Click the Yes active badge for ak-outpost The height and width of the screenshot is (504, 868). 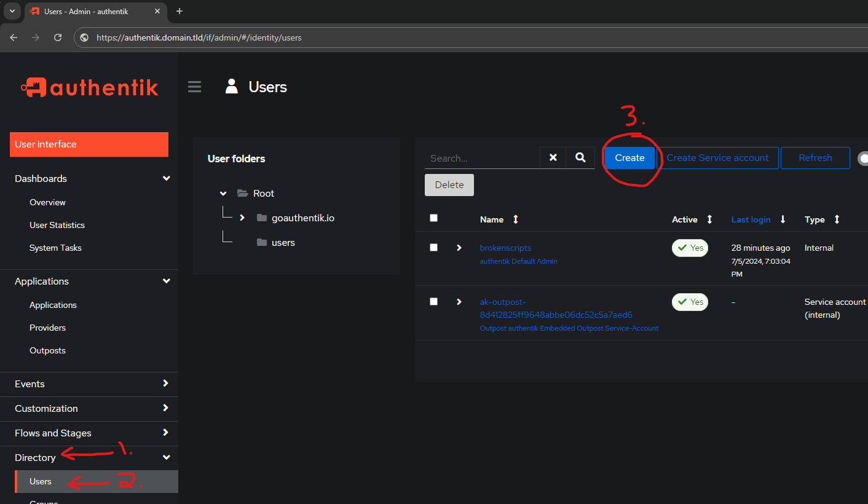[x=690, y=302]
